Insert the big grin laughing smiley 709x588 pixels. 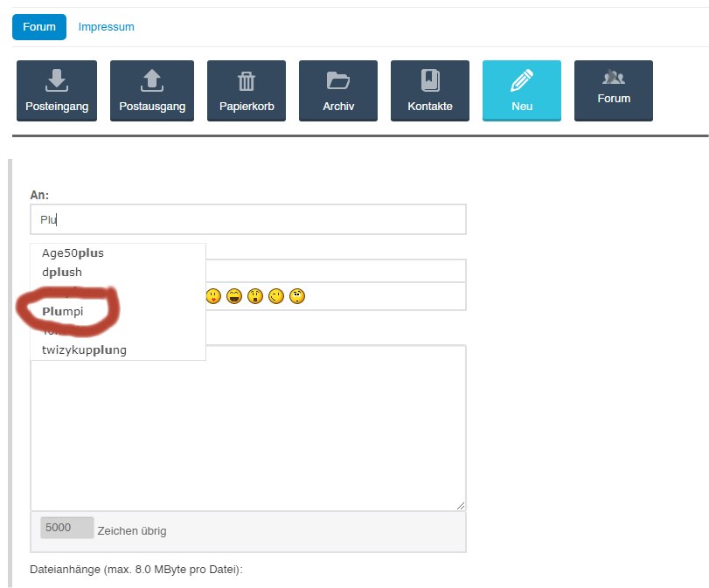point(234,297)
